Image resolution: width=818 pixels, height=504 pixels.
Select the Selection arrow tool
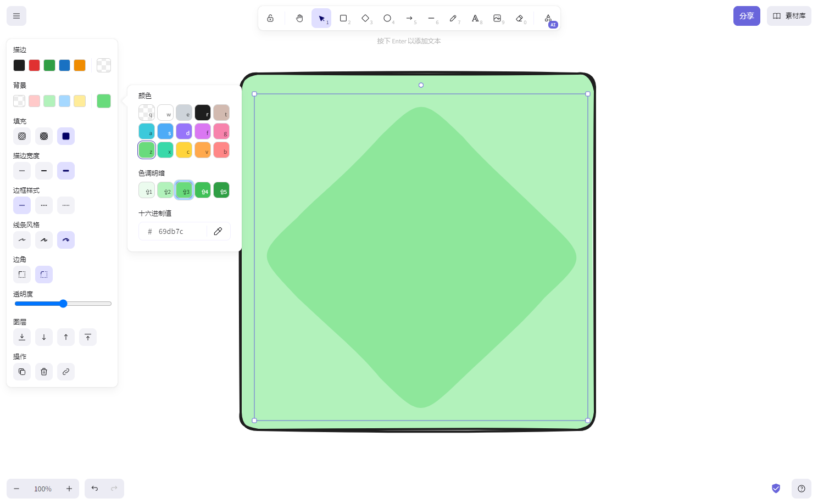321,18
